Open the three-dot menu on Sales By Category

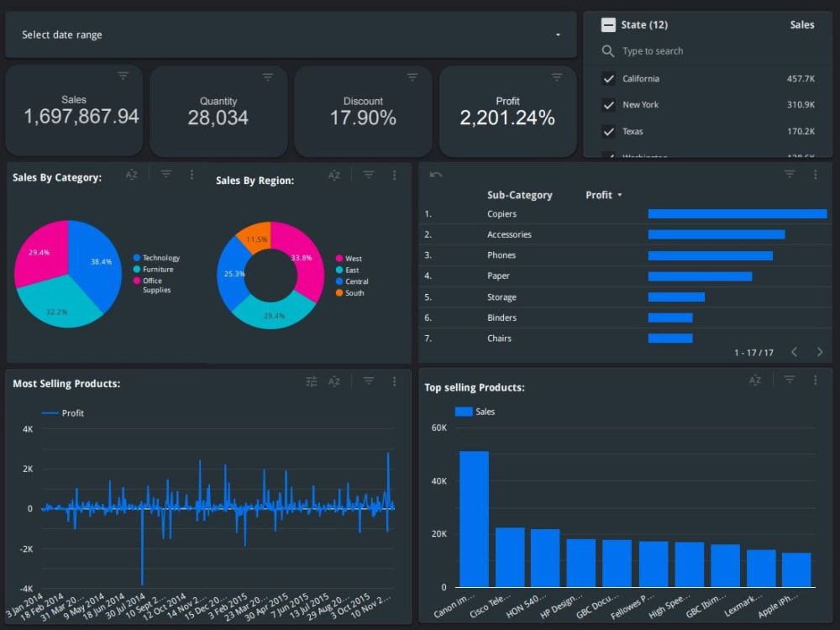tap(192, 175)
